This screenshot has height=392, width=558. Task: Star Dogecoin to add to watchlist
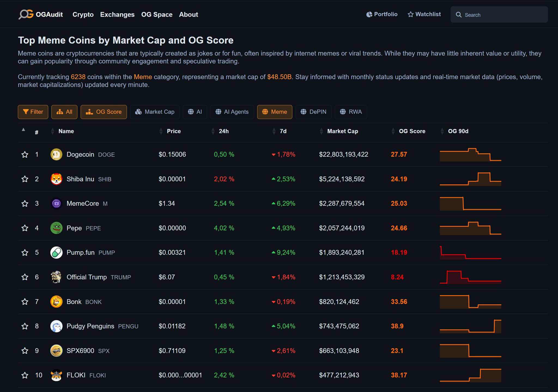25,154
